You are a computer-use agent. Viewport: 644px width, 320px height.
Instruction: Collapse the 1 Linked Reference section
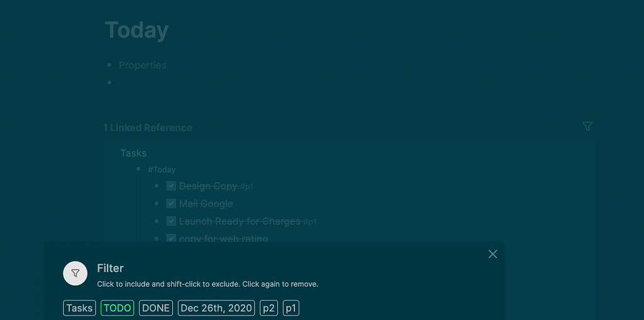pyautogui.click(x=148, y=128)
